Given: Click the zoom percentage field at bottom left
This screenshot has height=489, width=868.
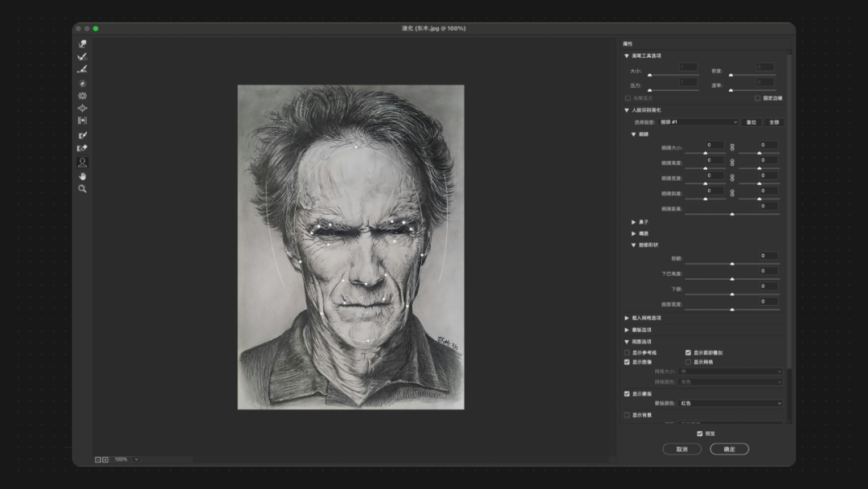Looking at the screenshot, I should click(x=121, y=459).
